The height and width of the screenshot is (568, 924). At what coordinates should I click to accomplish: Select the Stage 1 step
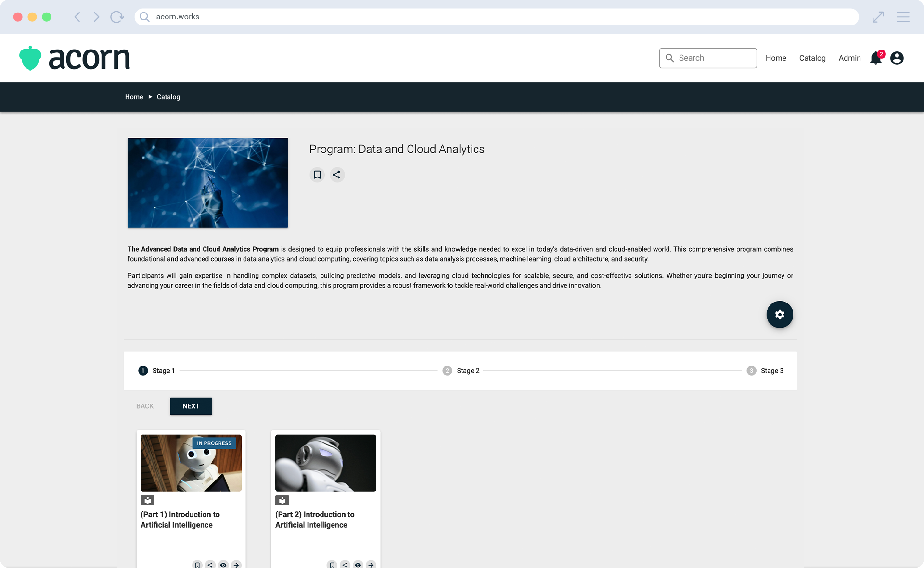(157, 371)
